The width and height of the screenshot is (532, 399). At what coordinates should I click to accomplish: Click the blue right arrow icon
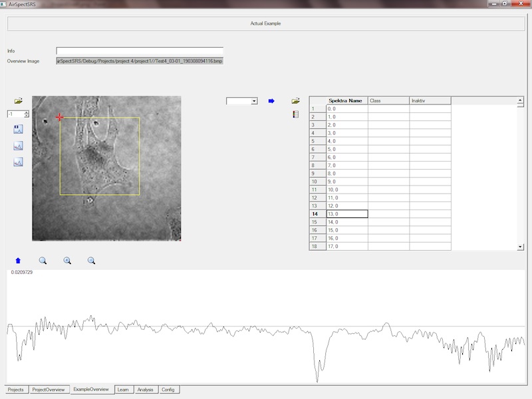tap(271, 101)
